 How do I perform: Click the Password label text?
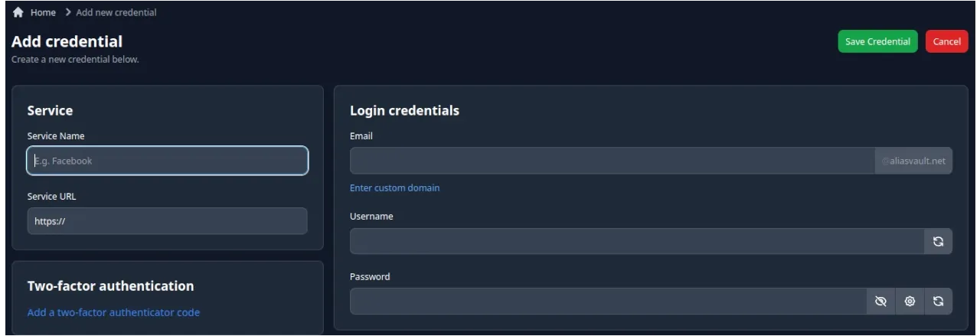[x=370, y=276]
